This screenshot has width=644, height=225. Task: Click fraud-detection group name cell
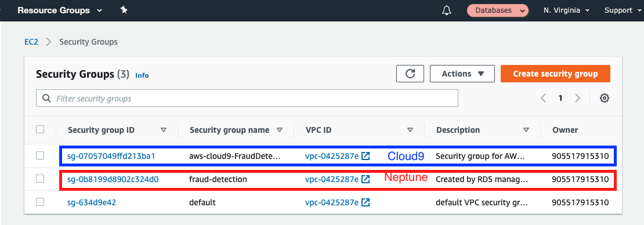coord(218,179)
